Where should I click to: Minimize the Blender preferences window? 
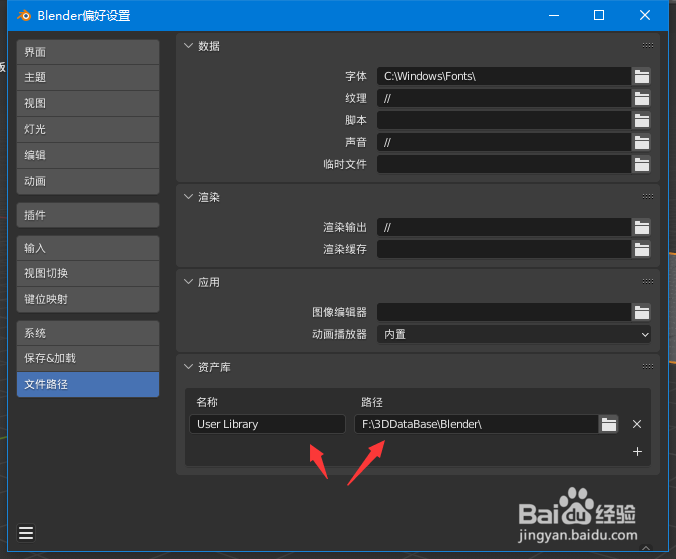(554, 16)
